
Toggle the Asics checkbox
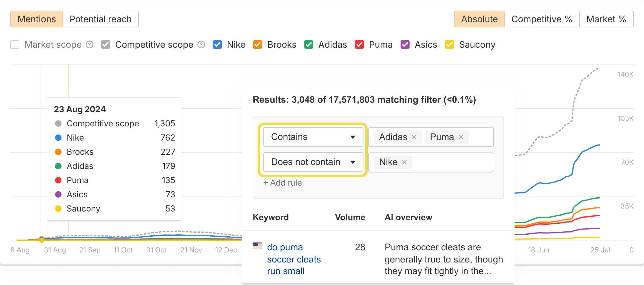tap(405, 44)
